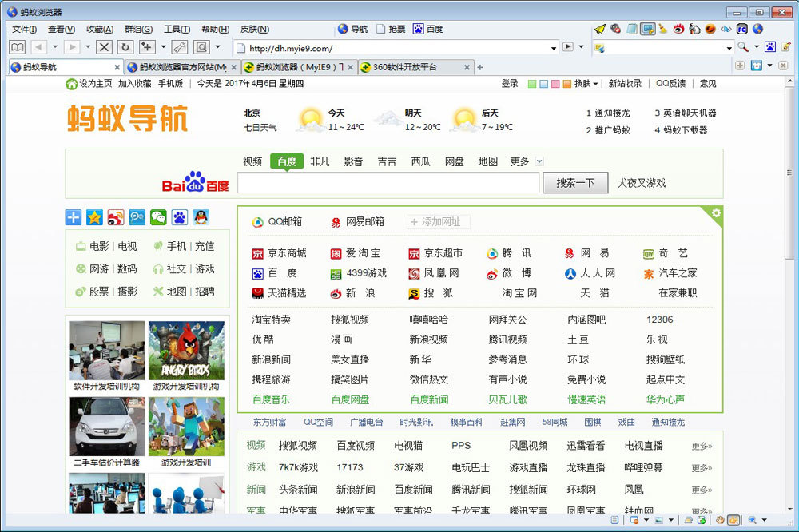Click the 抢票 toolbar item
The height and width of the screenshot is (532, 799).
(388, 29)
